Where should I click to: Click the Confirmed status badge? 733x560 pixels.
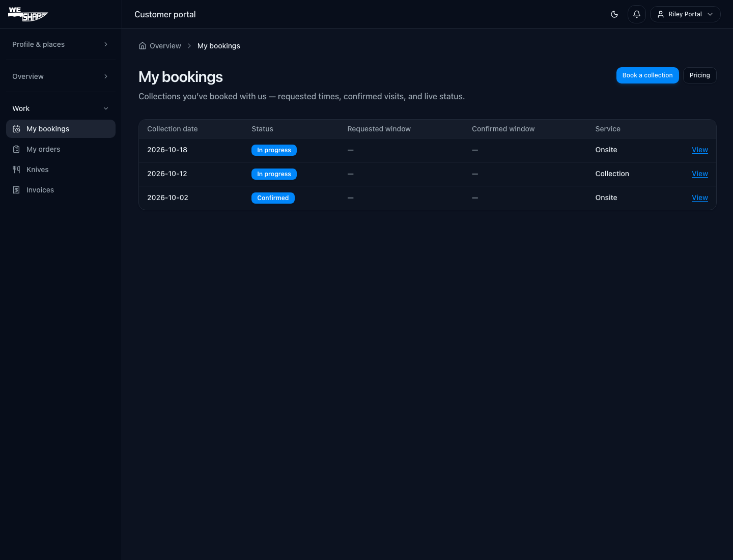(273, 198)
